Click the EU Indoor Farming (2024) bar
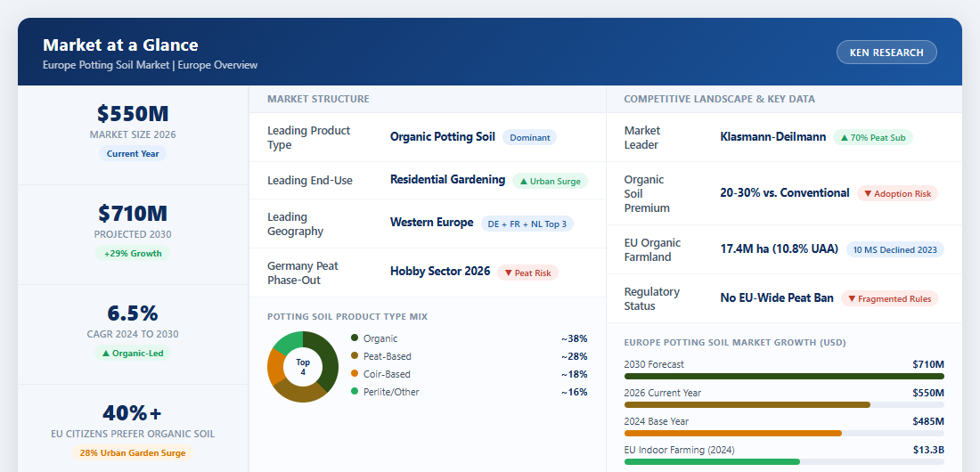The width and height of the screenshot is (980, 472). (x=784, y=462)
